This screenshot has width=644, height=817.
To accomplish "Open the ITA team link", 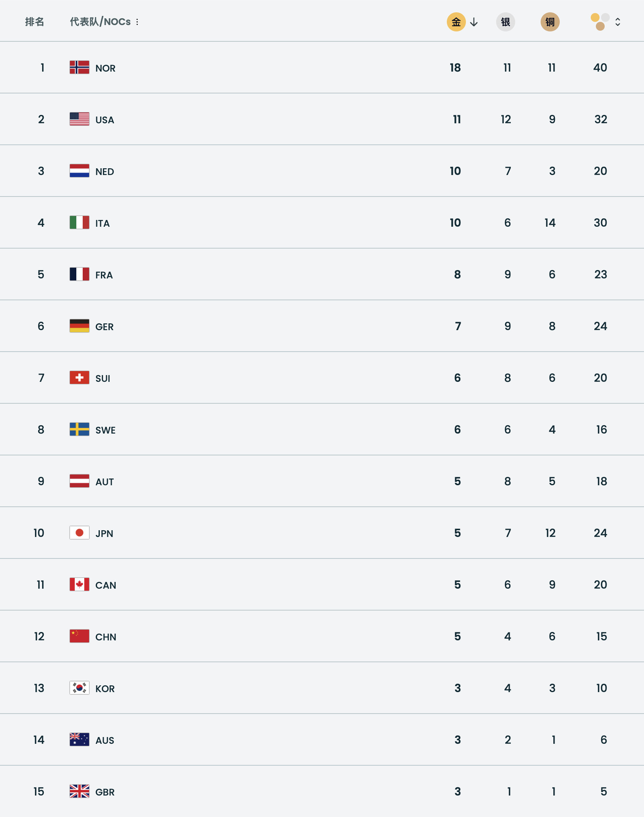I will (x=103, y=223).
